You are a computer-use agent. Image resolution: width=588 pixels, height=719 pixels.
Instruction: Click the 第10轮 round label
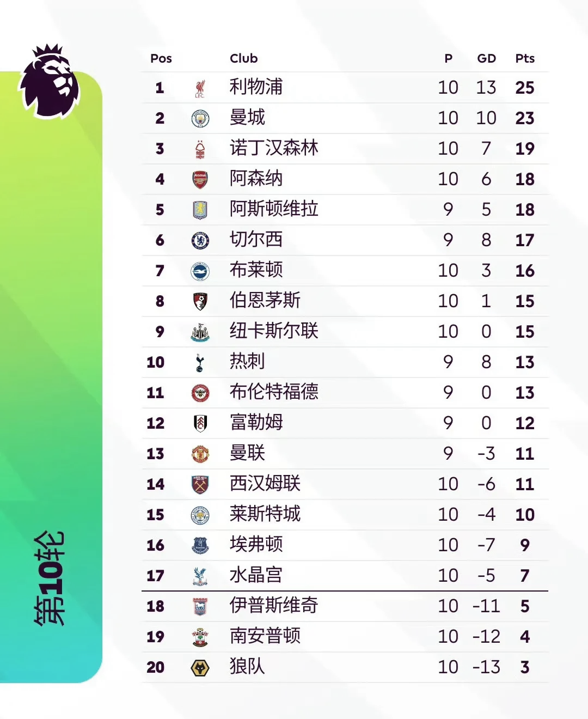(50, 577)
